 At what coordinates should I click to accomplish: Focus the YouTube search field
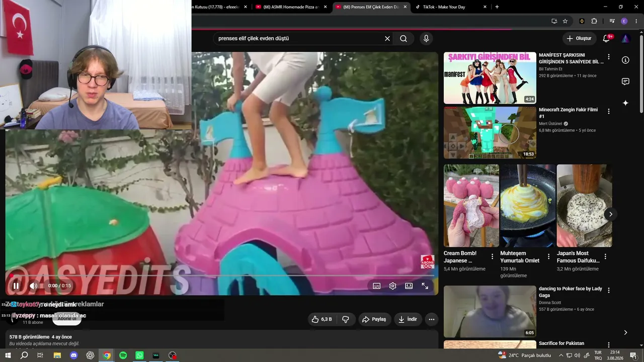click(299, 38)
